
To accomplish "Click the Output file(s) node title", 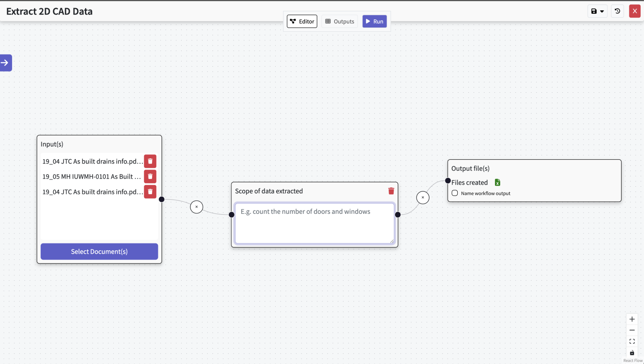I will click(471, 168).
